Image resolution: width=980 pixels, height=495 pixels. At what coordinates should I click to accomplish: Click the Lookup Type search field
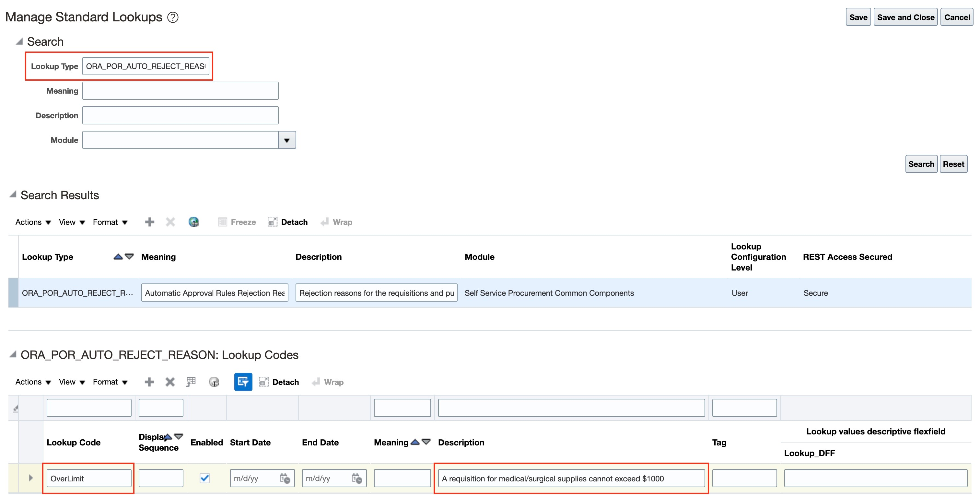[145, 66]
